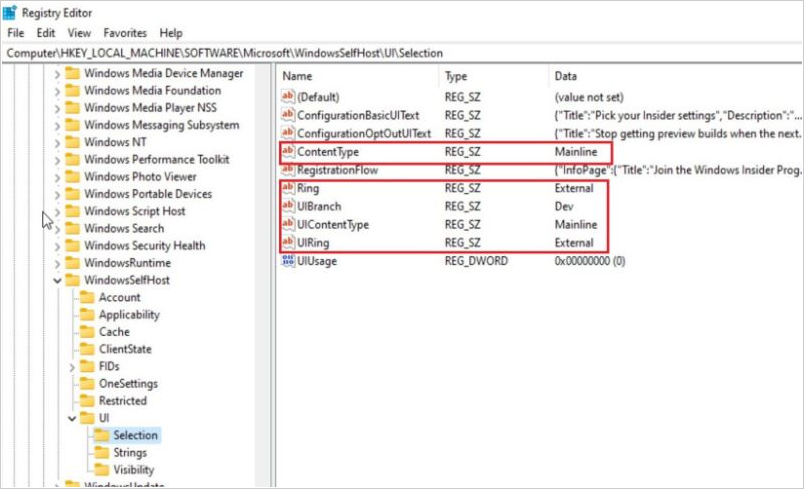
Task: Expand the Windows Media Player NSS key
Action: [x=57, y=108]
